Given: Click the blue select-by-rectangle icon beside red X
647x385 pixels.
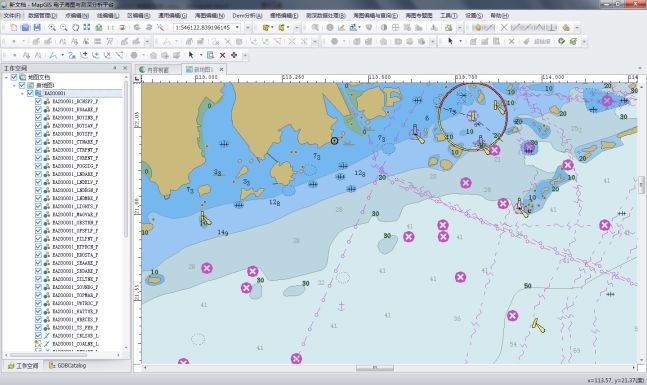Looking at the screenshot, I should [211, 55].
